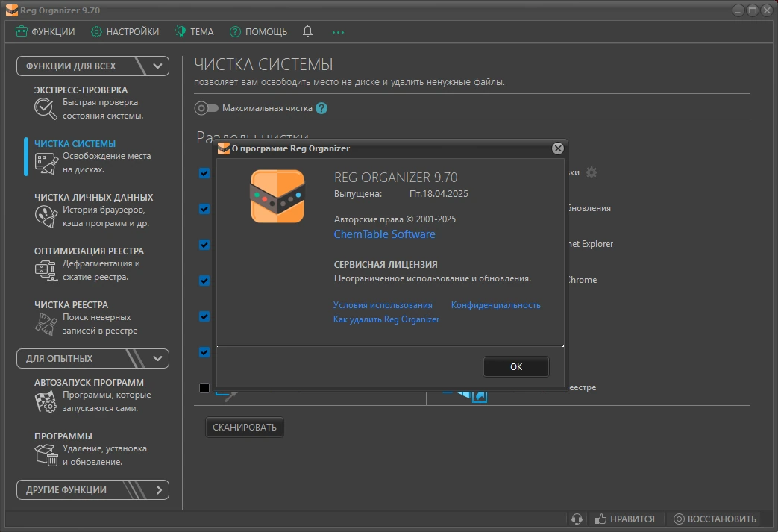Close the О программе Reg Organizer dialog
The width and height of the screenshot is (778, 532).
tap(558, 148)
